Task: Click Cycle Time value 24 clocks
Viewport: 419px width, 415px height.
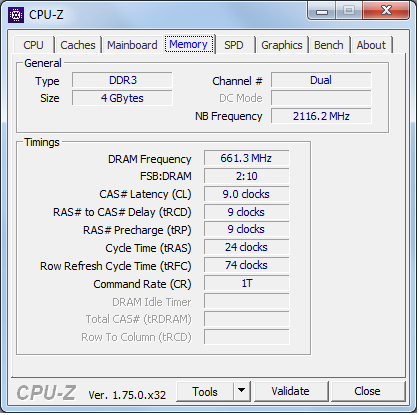Action: click(x=246, y=247)
